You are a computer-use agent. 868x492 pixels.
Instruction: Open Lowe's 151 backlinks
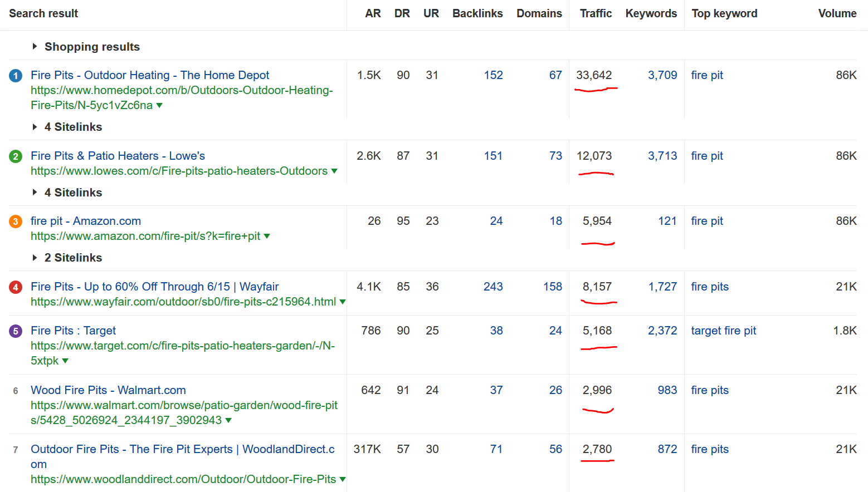click(493, 156)
